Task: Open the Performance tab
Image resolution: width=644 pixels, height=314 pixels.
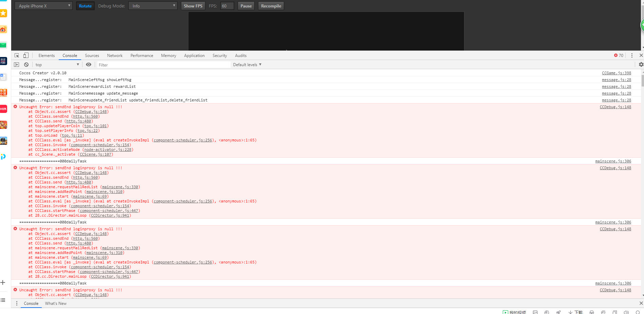Action: 142,56
